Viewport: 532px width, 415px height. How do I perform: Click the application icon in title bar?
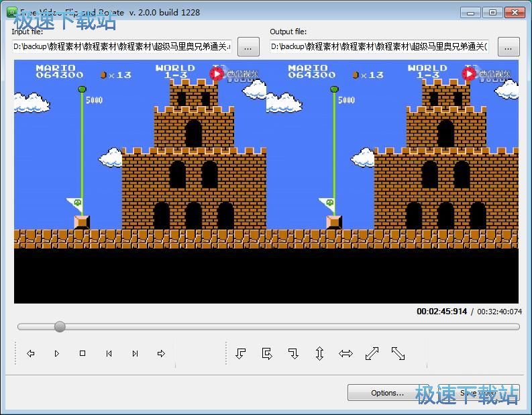click(x=11, y=12)
